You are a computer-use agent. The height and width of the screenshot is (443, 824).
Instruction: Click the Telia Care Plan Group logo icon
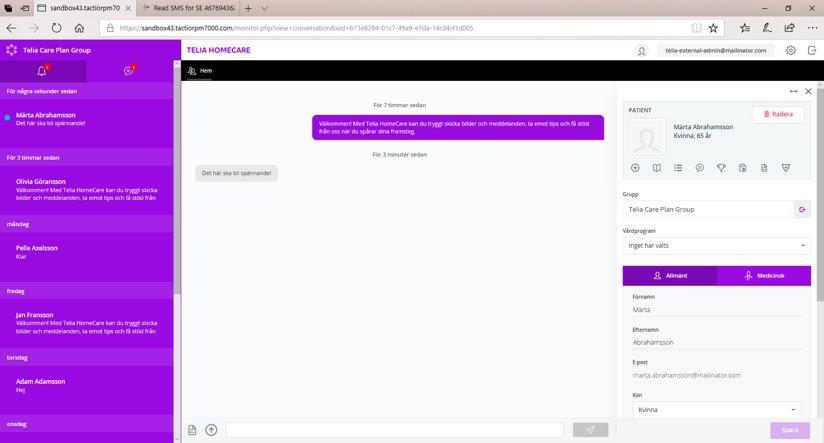tap(12, 50)
